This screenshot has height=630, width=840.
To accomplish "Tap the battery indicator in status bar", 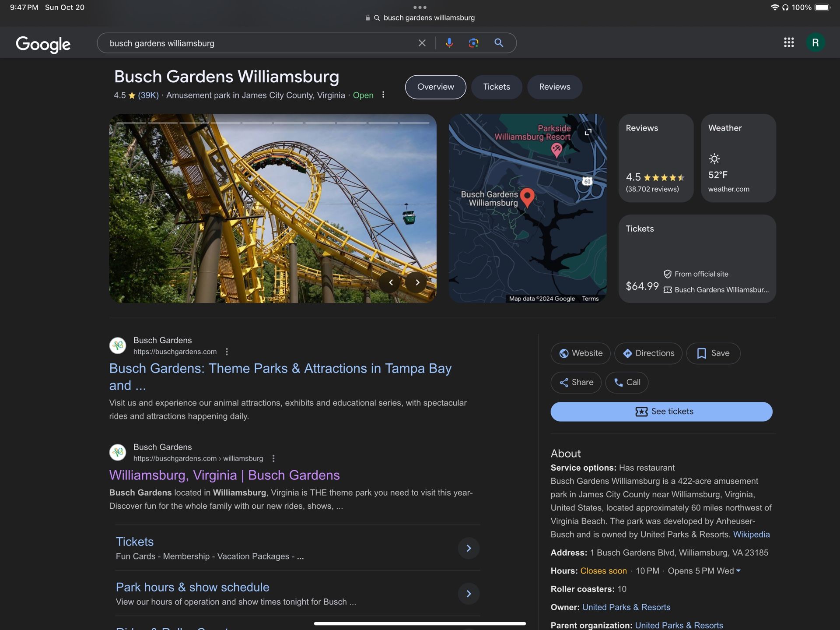I will [x=822, y=7].
